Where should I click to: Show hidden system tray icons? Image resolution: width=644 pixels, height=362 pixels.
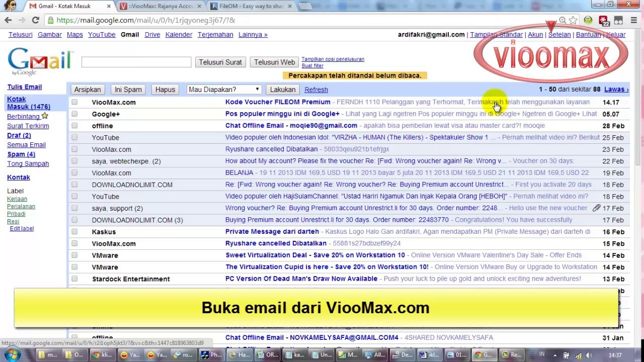pyautogui.click(x=554, y=355)
